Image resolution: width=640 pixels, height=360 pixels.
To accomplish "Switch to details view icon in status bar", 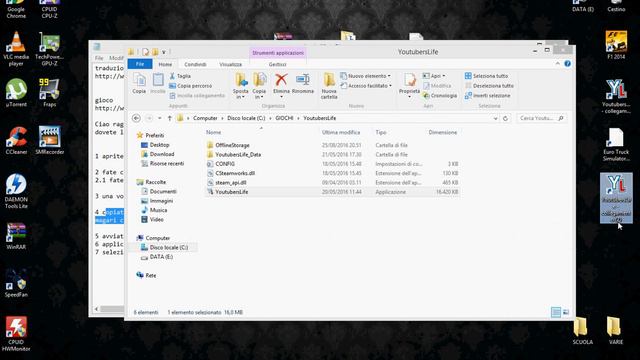I will pyautogui.click(x=556, y=312).
